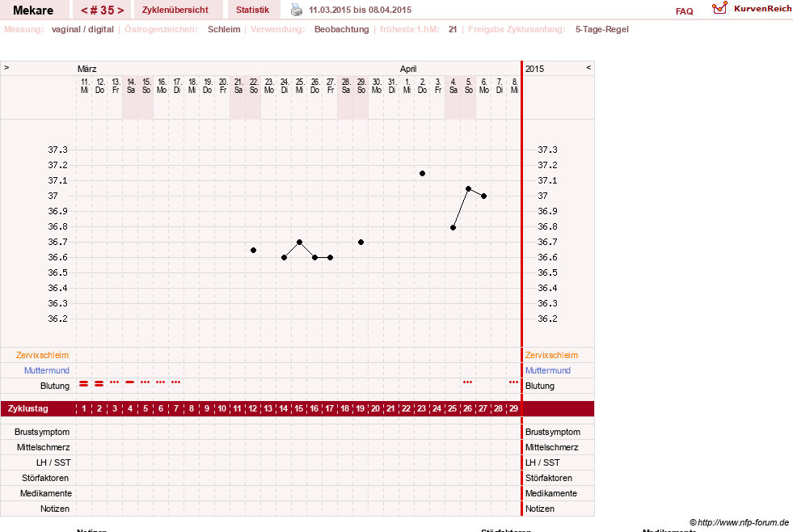Click the 'vaginal / digital' measurement value
The height and width of the screenshot is (532, 793).
82,29
